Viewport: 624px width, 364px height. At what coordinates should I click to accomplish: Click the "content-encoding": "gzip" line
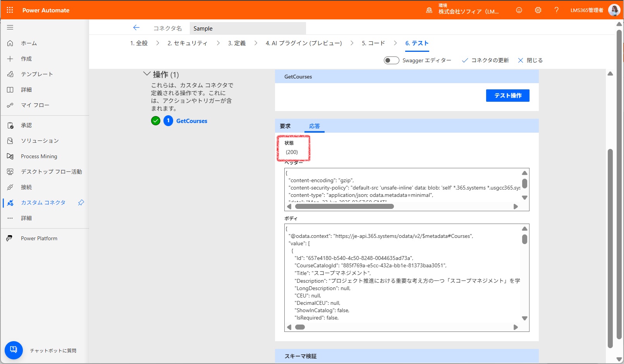(321, 181)
